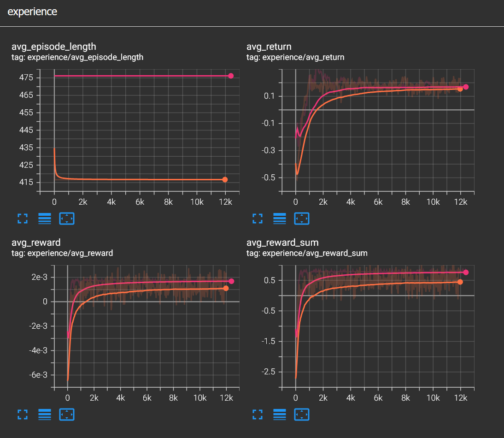This screenshot has height=438, width=504.
Task: Toggle log scale on avg_reward chart
Action: (44, 414)
